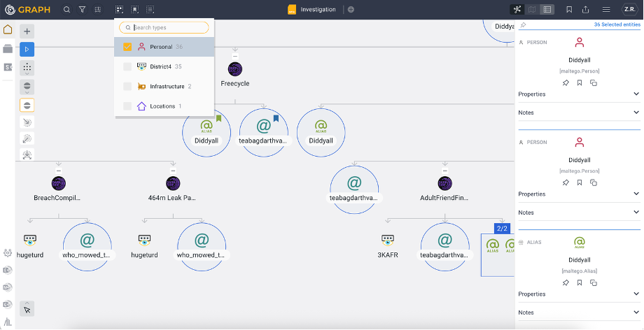Image resolution: width=644 pixels, height=330 pixels.
Task: Open the folder icon in left sidebar
Action: tap(8, 48)
